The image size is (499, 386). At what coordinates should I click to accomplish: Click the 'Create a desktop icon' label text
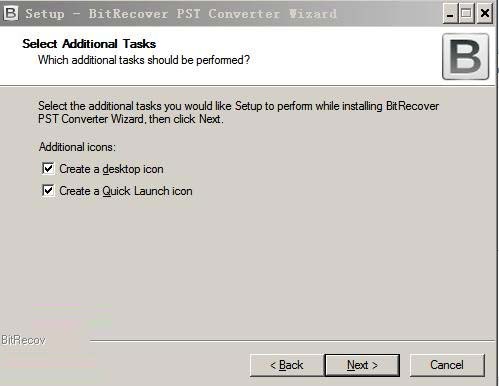click(x=111, y=169)
